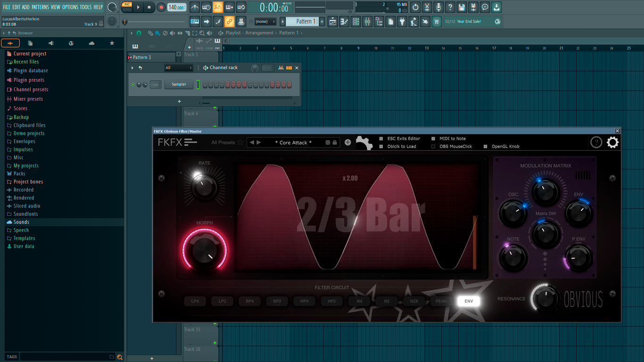Toggle MIDI to Note checkbox
This screenshot has width=644, height=362.
[x=433, y=139]
